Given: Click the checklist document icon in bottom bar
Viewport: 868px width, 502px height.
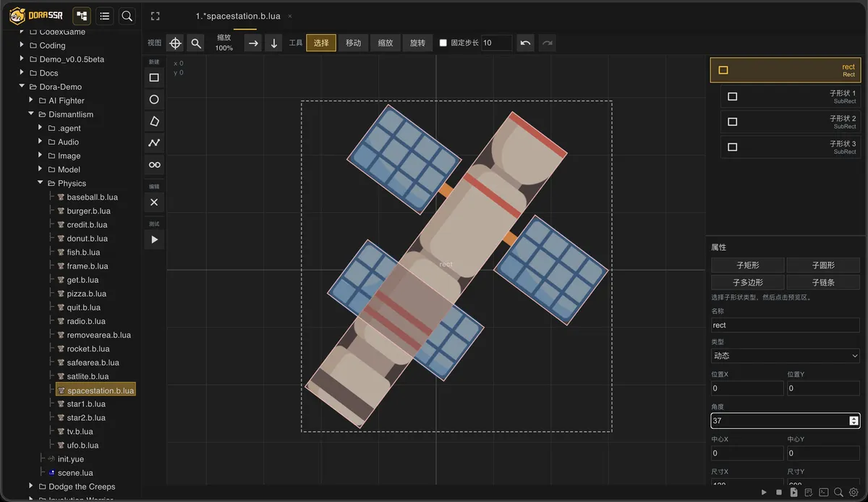Looking at the screenshot, I should tap(809, 493).
